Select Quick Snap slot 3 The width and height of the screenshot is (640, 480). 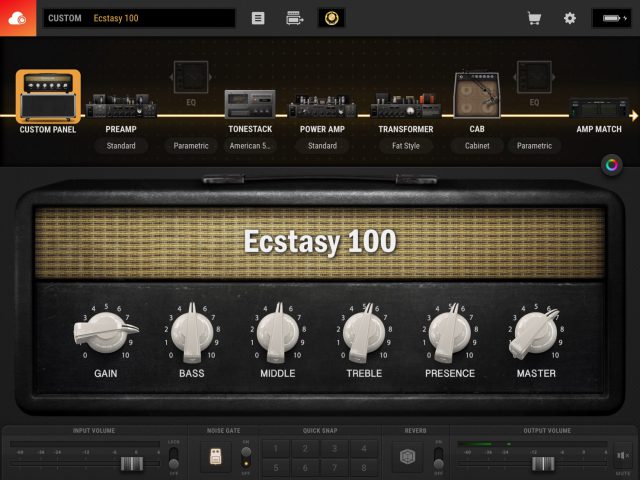click(x=334, y=449)
